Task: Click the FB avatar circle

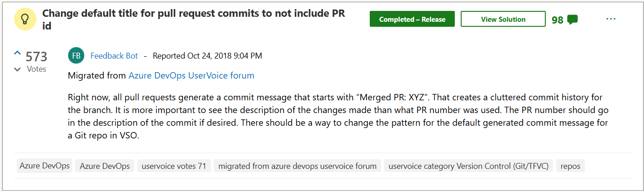Action: click(76, 56)
